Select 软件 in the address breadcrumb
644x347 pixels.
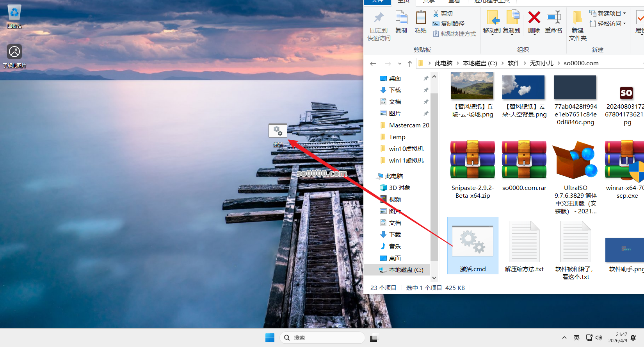click(x=513, y=63)
